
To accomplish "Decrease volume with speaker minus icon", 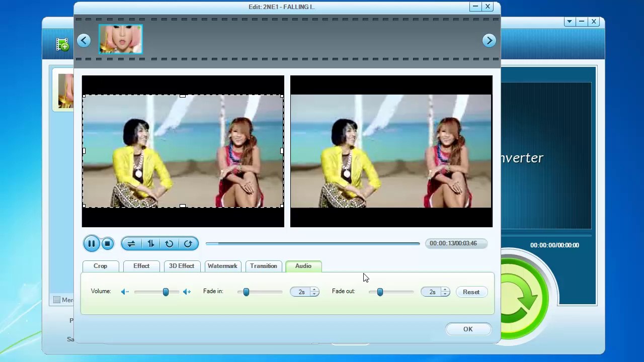I will 125,292.
